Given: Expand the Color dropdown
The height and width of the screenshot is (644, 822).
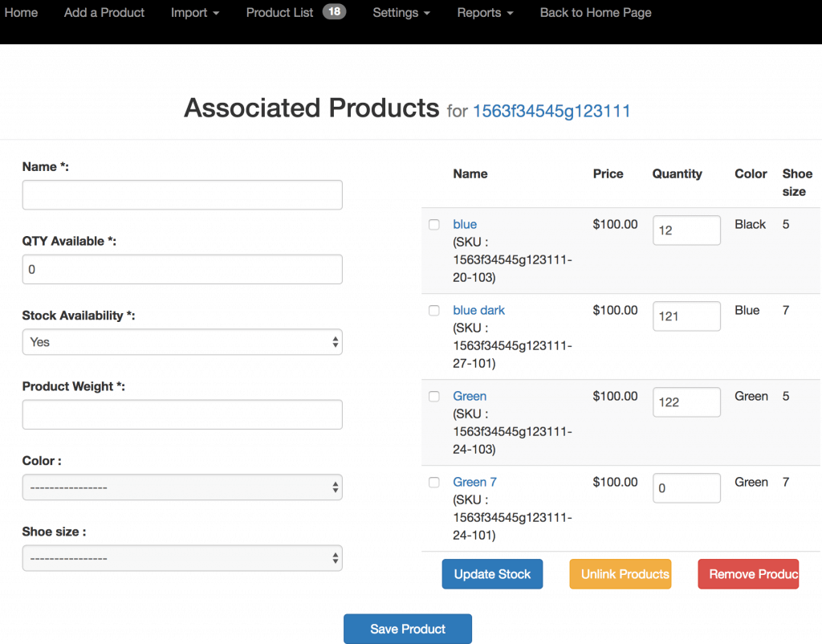Looking at the screenshot, I should point(182,487).
